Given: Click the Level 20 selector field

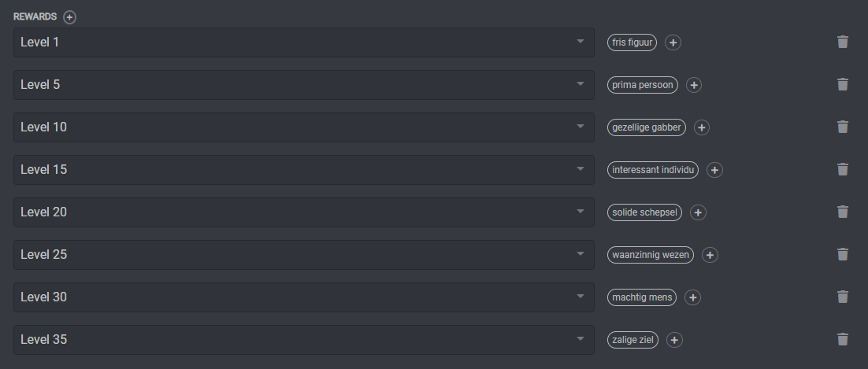Looking at the screenshot, I should [303, 212].
